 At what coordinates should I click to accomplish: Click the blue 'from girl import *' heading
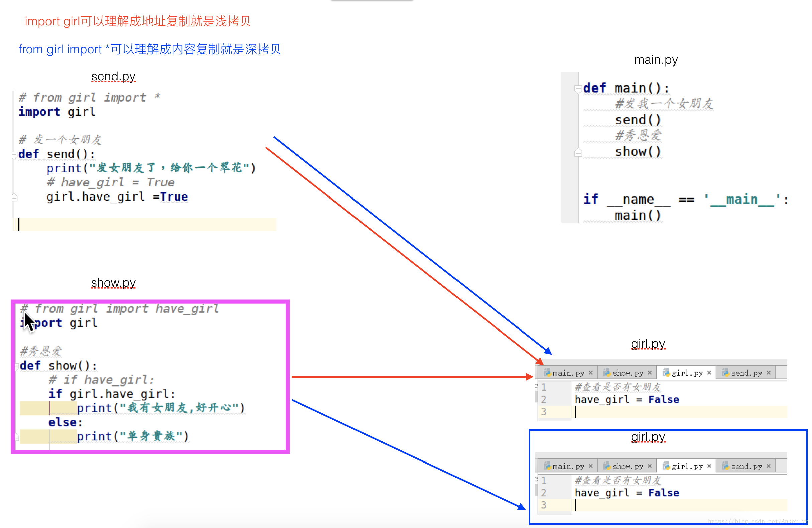pyautogui.click(x=149, y=49)
